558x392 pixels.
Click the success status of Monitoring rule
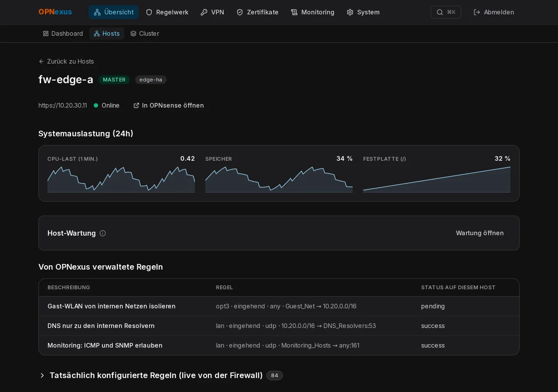pyautogui.click(x=433, y=345)
